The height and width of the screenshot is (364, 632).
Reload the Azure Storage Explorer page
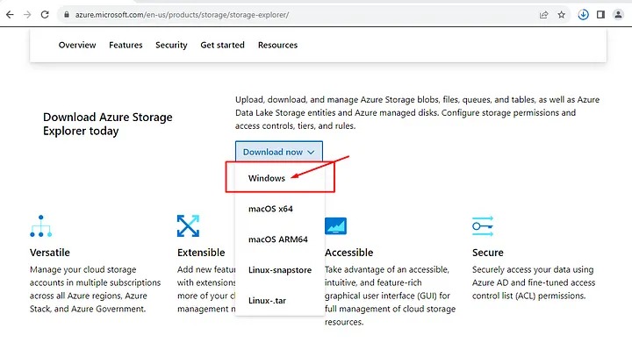47,14
